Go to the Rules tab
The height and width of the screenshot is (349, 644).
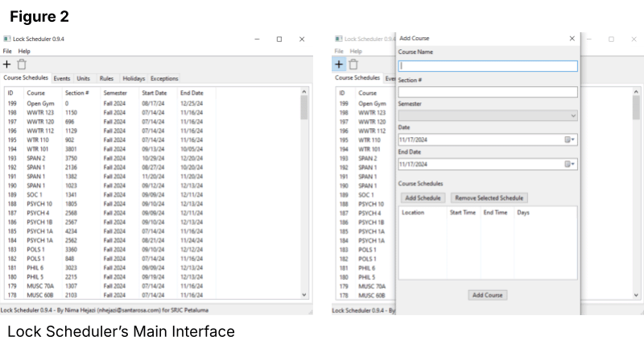pyautogui.click(x=106, y=79)
